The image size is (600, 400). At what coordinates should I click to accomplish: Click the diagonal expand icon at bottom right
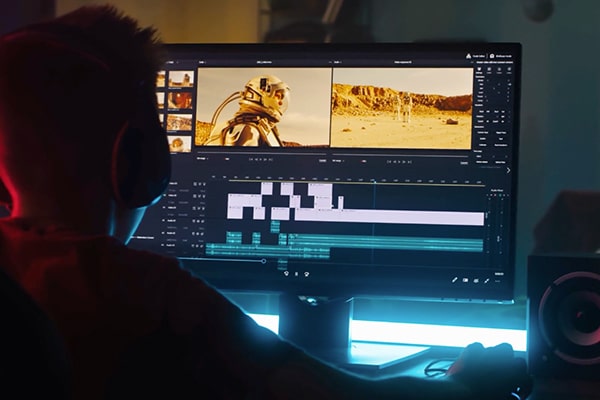487,281
